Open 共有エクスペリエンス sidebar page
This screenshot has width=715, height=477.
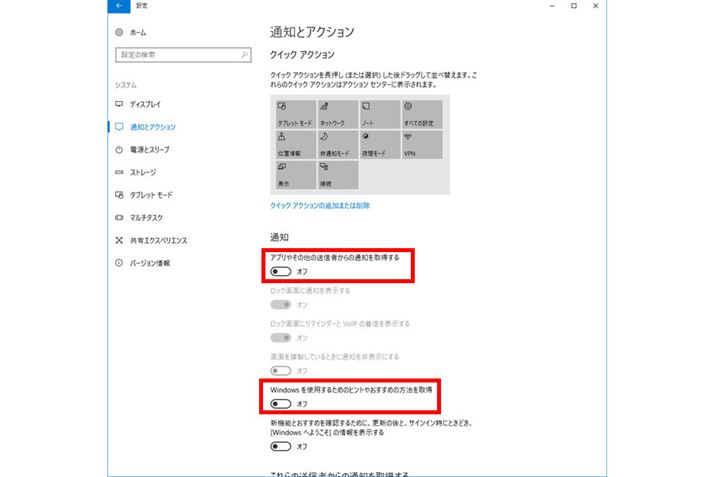coord(158,240)
